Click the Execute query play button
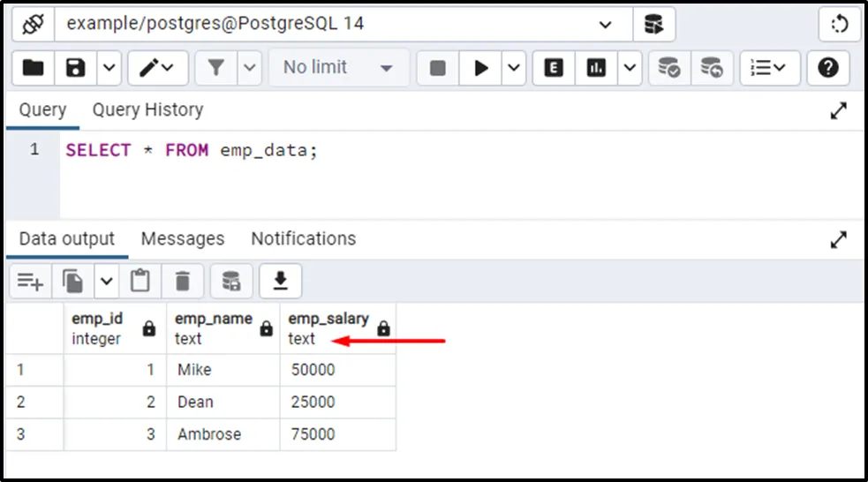The image size is (868, 482). click(x=481, y=68)
